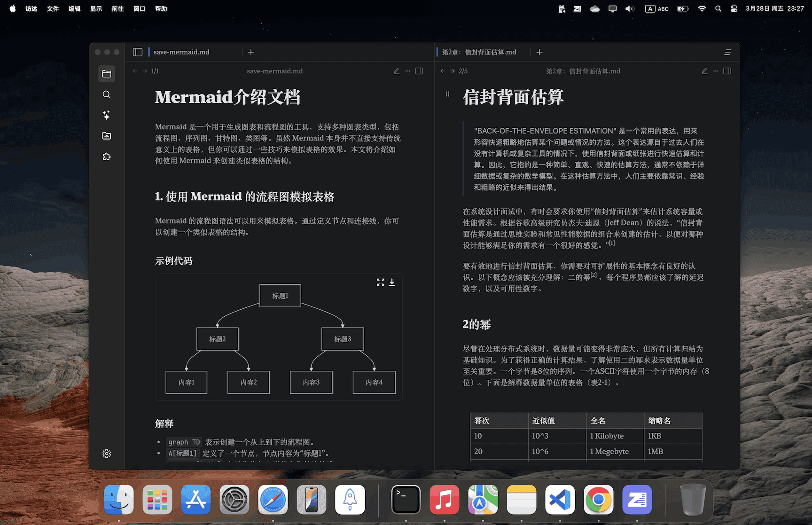The width and height of the screenshot is (812, 525).
Task: Go back in left pane navigation
Action: [x=135, y=71]
